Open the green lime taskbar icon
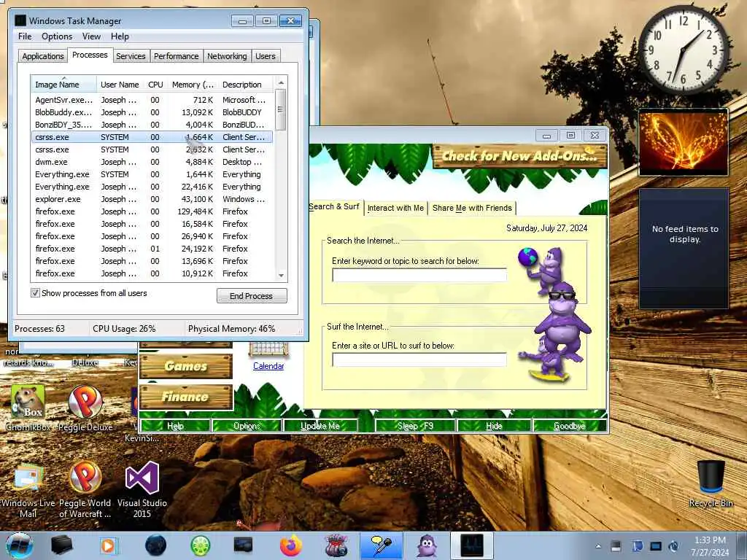Viewport: 747px width, 560px height. tap(201, 545)
